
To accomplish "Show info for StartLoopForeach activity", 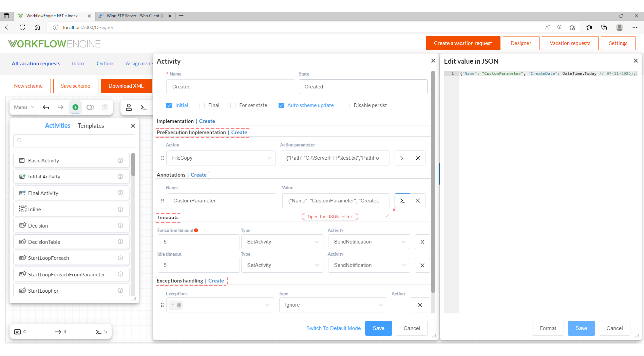I will pos(120,258).
